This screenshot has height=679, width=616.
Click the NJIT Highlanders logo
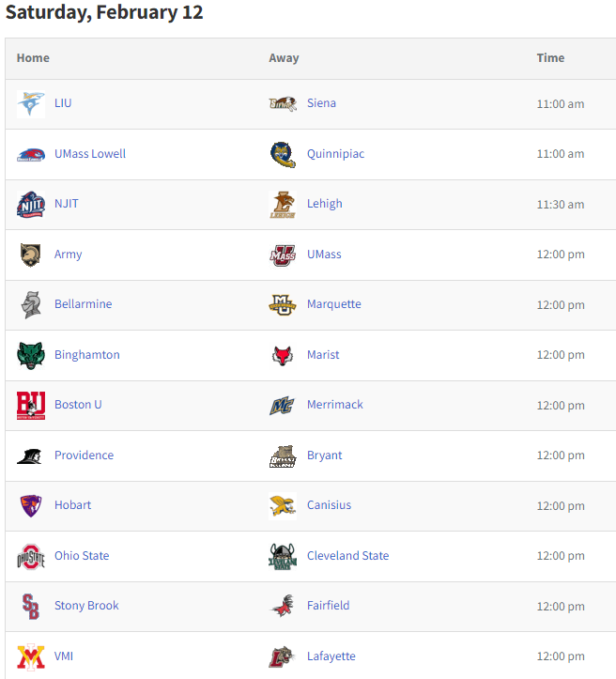(31, 205)
